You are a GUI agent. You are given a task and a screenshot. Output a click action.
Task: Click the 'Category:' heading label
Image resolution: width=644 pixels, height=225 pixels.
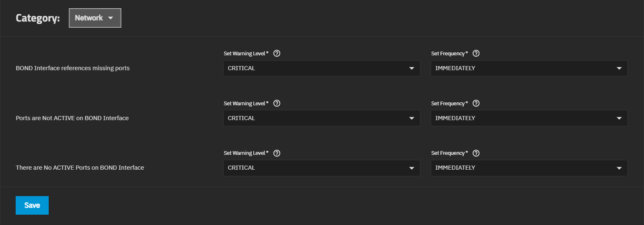click(38, 19)
